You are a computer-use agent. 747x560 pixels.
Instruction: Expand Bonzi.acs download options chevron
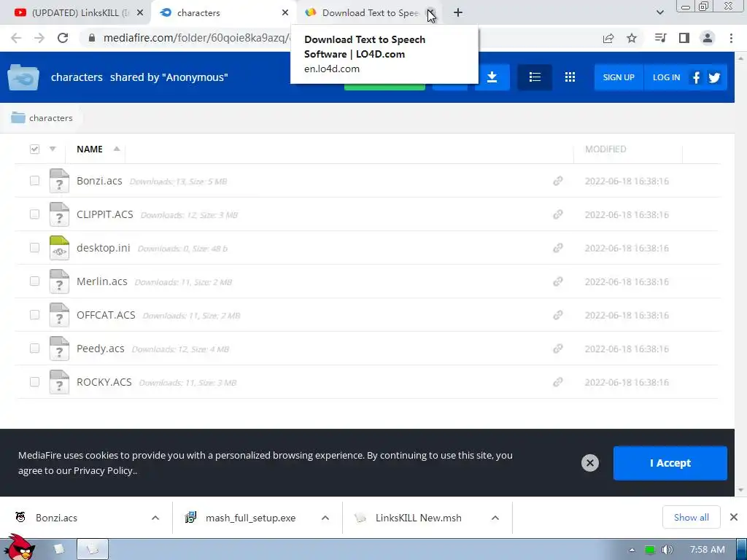tap(155, 518)
